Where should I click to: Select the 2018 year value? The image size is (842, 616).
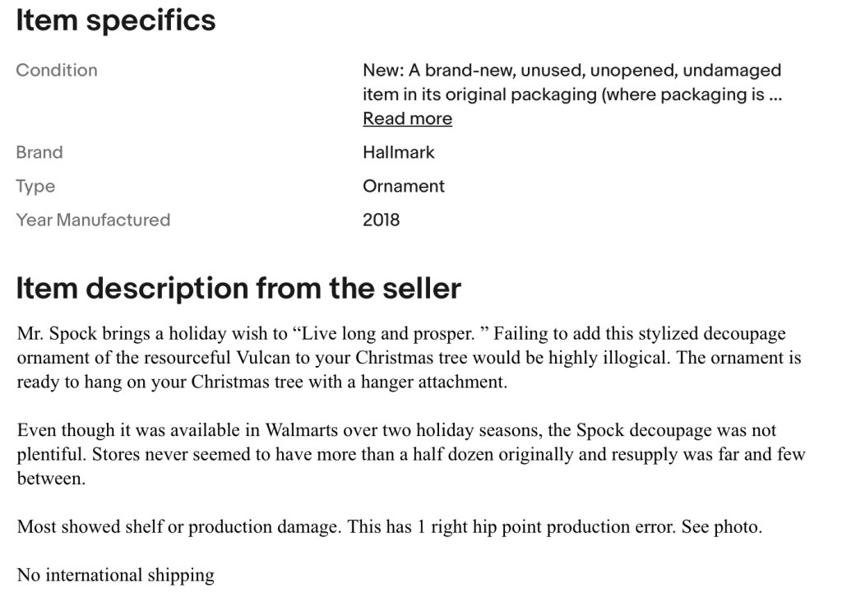[x=382, y=220]
